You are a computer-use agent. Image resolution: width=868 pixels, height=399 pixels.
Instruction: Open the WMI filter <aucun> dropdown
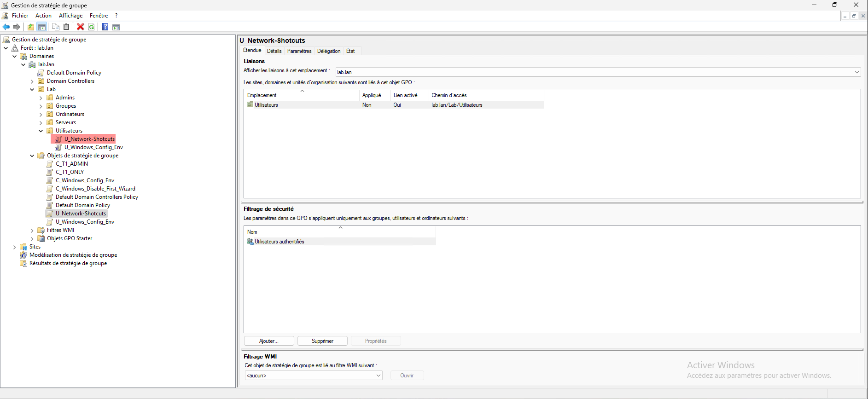click(378, 376)
